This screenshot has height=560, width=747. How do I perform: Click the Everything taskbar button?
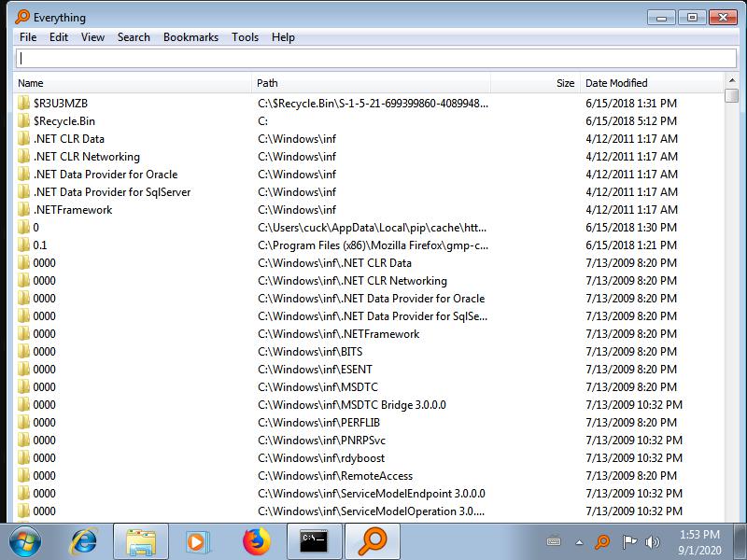pos(372,542)
